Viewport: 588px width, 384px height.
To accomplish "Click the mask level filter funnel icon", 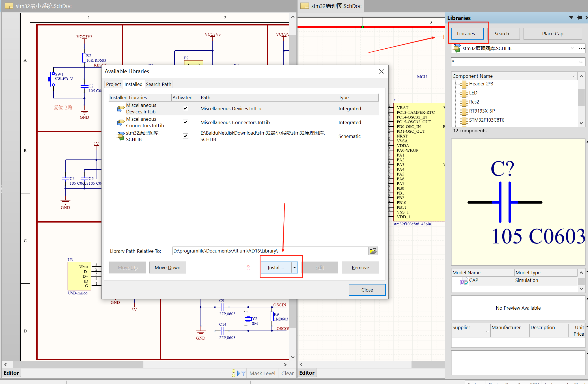I will click(x=243, y=373).
